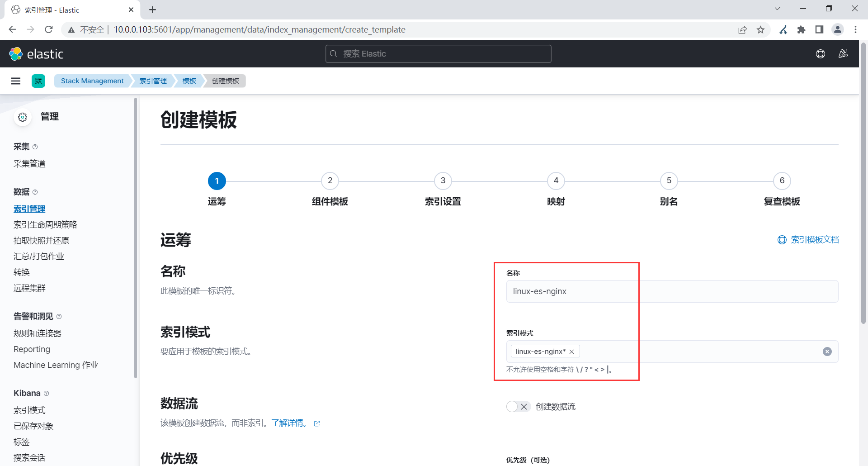Click the browser address bar URL

(x=259, y=29)
